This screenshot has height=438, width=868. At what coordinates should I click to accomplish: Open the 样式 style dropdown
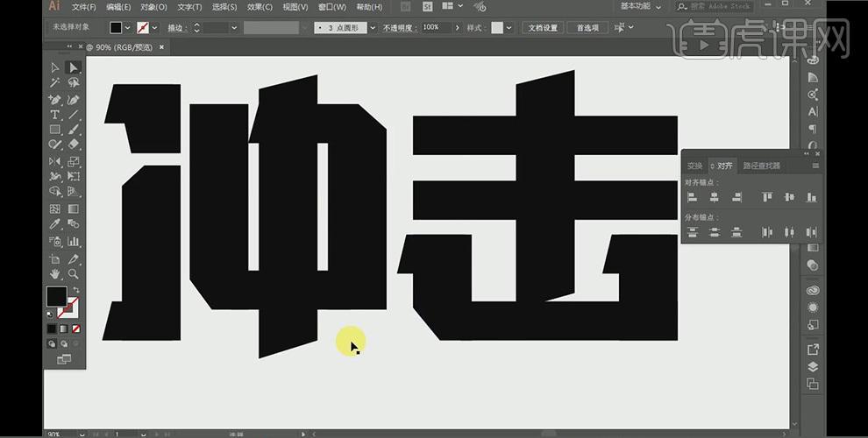pyautogui.click(x=509, y=28)
